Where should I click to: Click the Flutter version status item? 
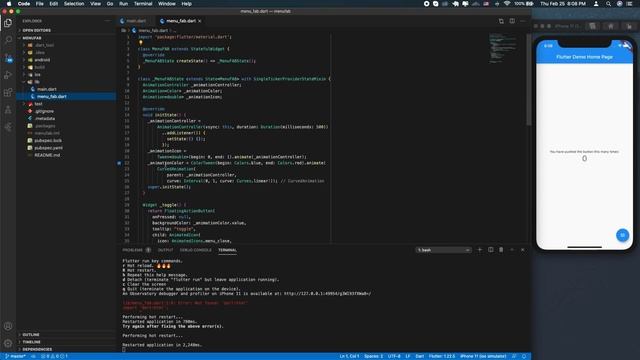[442, 356]
